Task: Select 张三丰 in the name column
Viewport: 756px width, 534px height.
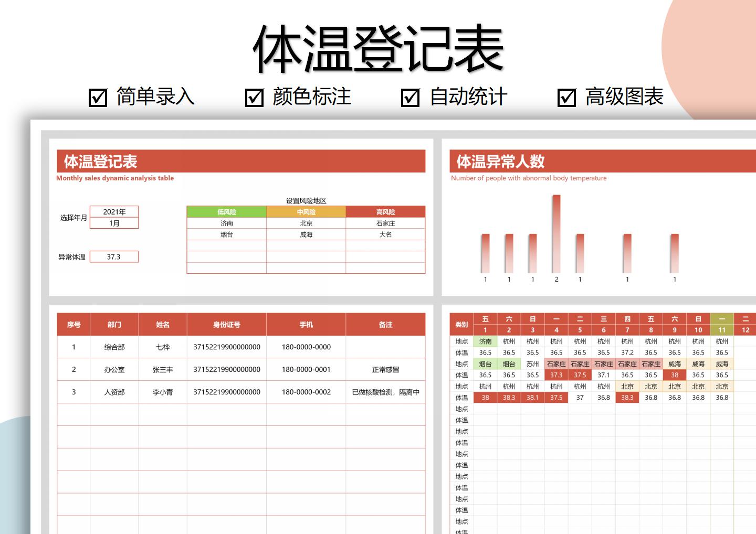Action: click(x=162, y=369)
